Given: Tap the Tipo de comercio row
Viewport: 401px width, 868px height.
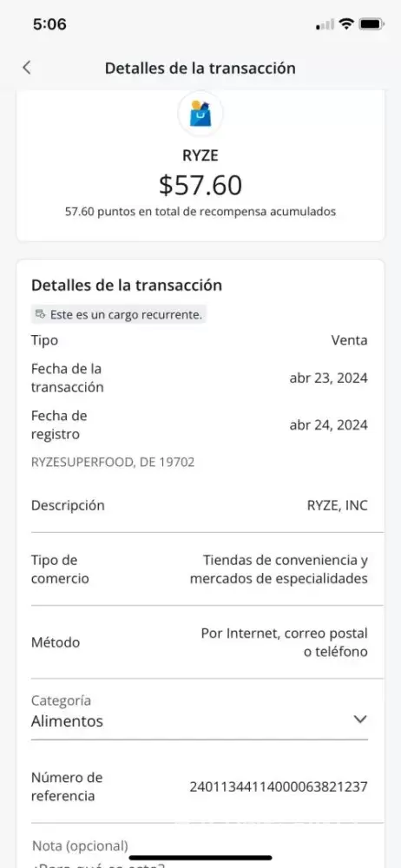Looking at the screenshot, I should 200,569.
